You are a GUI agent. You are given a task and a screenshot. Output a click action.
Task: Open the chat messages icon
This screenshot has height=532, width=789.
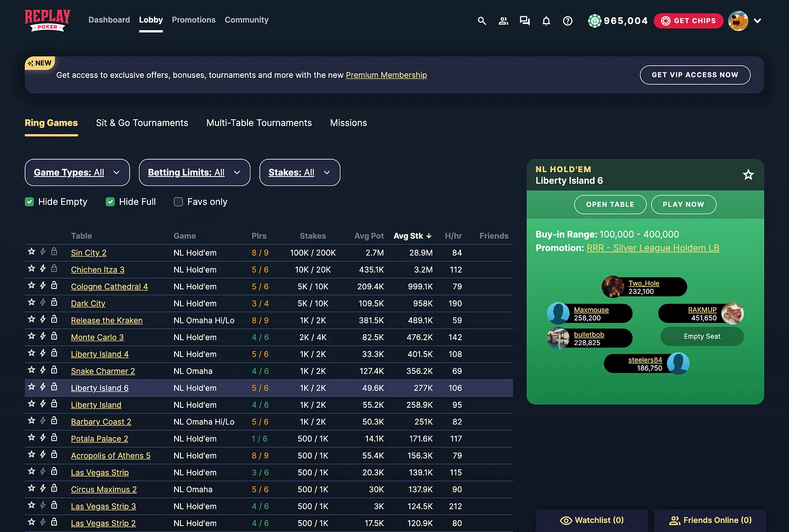pyautogui.click(x=525, y=21)
